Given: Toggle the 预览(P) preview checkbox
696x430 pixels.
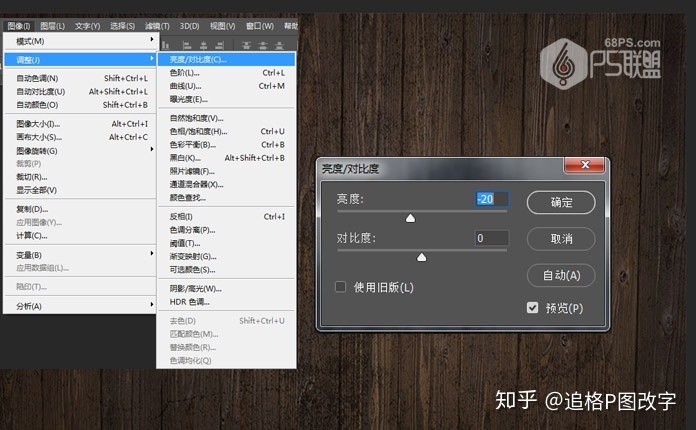Looking at the screenshot, I should (532, 307).
